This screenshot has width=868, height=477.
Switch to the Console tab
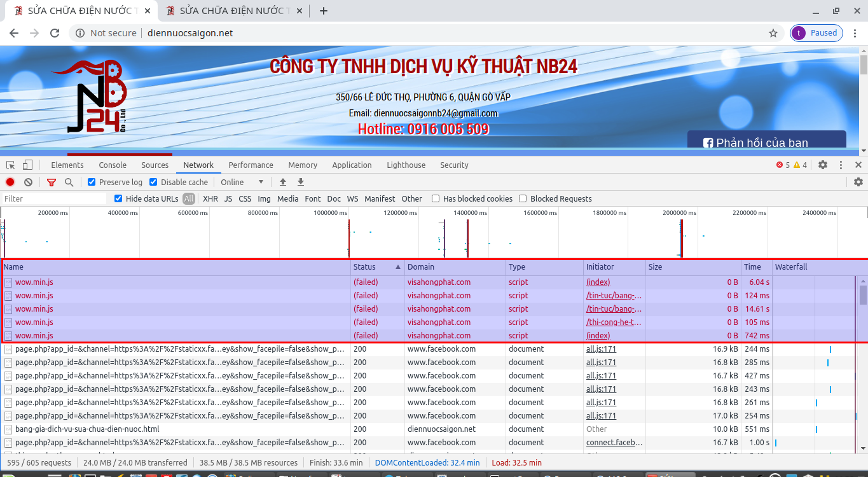pos(113,165)
